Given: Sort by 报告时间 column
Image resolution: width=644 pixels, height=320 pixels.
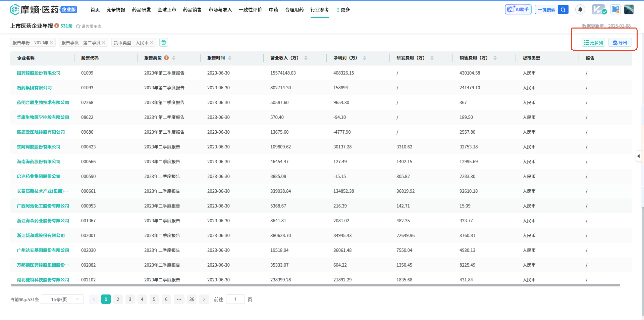Looking at the screenshot, I should click(x=230, y=58).
